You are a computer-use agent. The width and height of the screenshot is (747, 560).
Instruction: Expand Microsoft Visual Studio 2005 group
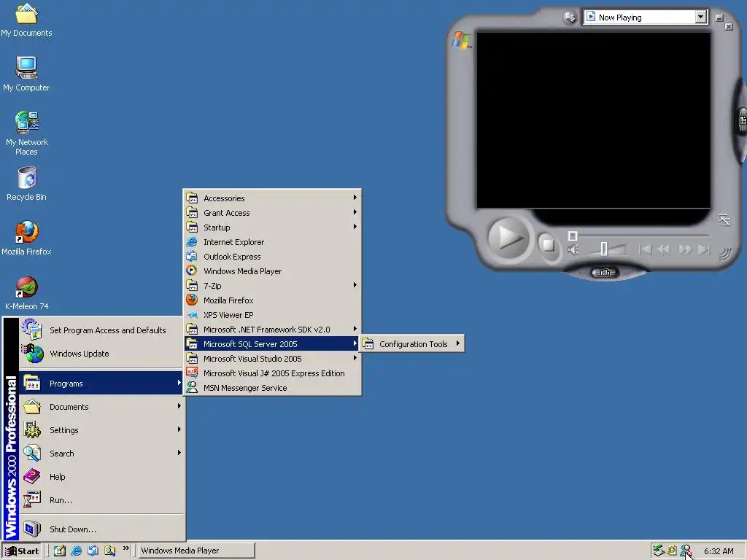coord(272,359)
